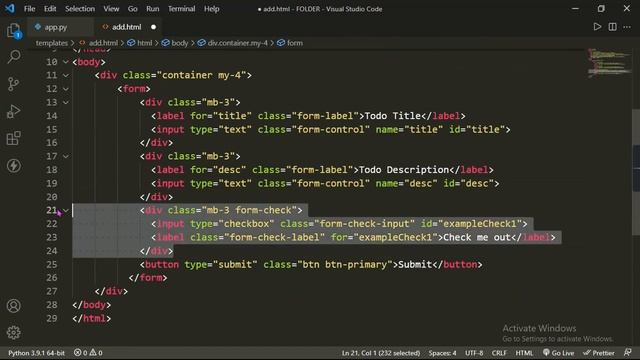The image size is (640, 360).
Task: Click the 'Submit' button text in code
Action: point(415,264)
